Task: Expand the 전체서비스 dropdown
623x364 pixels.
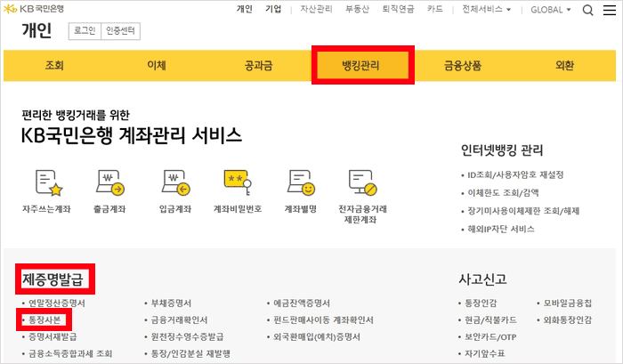Action: pyautogui.click(x=486, y=10)
